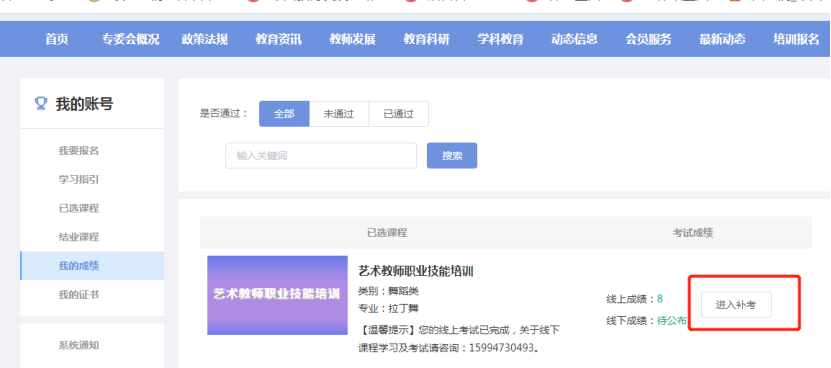Viewport: 831px width, 368px height.
Task: Open 我的证书 sidebar entry
Action: coord(78,294)
